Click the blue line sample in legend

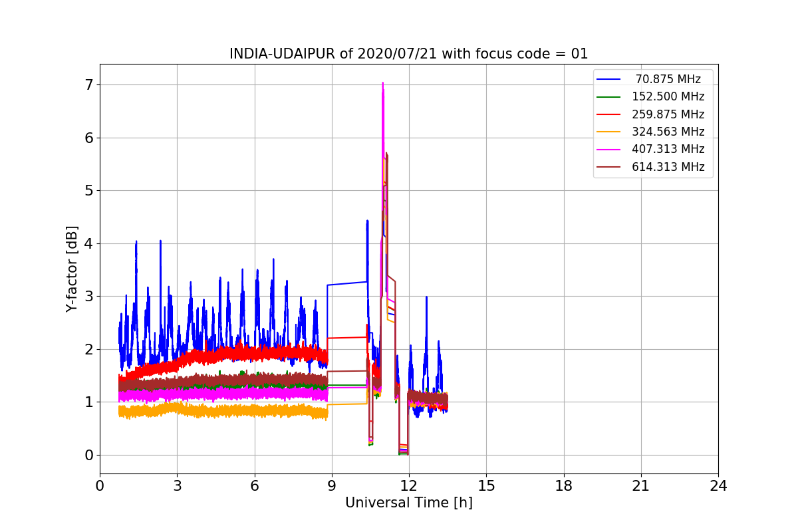(609, 79)
